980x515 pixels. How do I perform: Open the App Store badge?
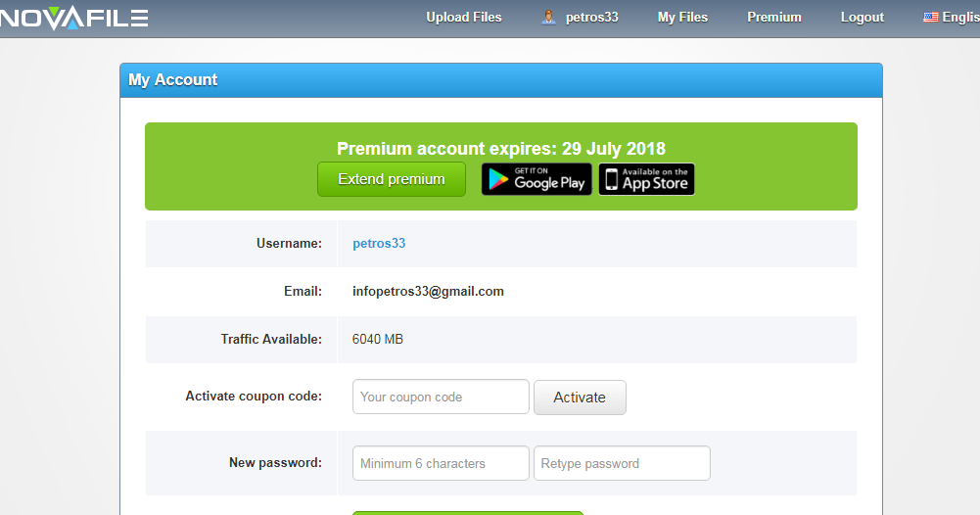tap(646, 179)
